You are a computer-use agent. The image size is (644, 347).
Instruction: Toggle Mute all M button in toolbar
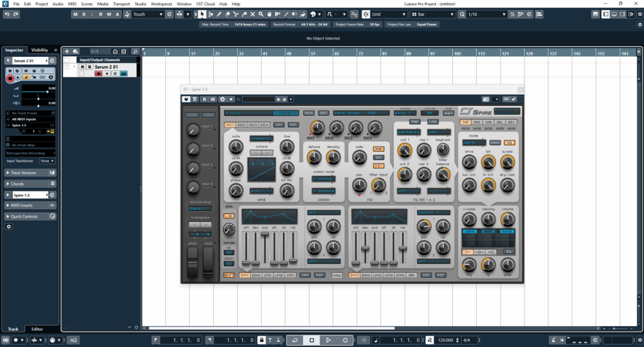(75, 14)
